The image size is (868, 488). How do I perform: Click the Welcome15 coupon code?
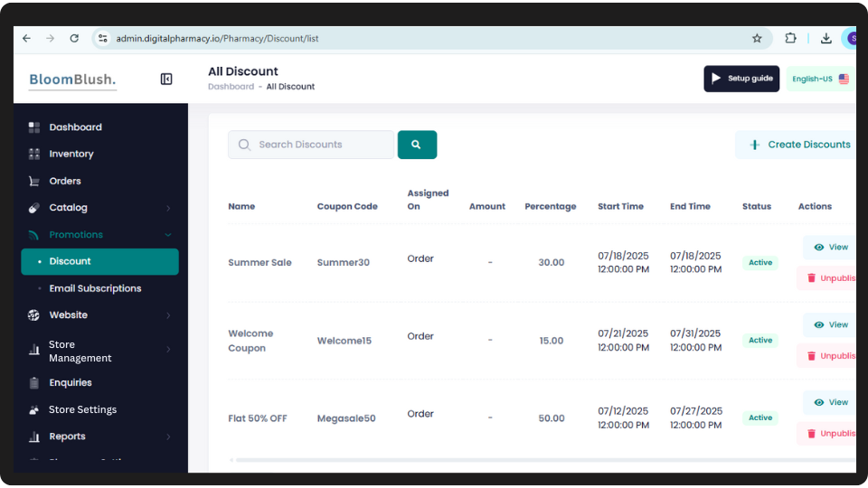pyautogui.click(x=344, y=341)
